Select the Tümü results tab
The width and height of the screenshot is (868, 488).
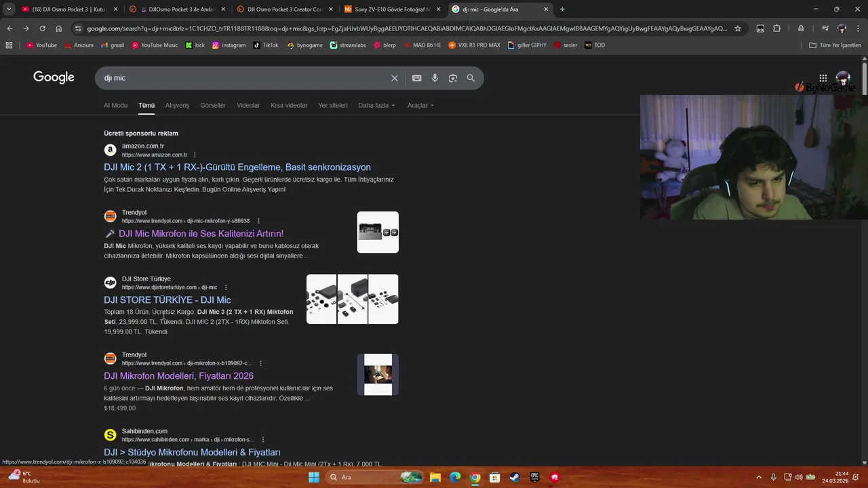tap(146, 105)
